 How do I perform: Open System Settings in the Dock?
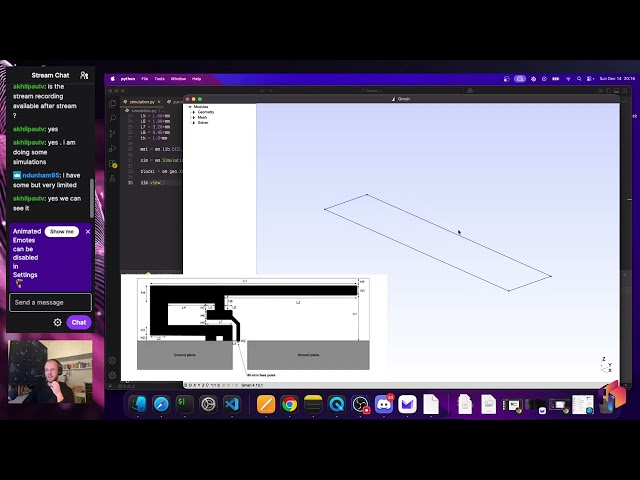[208, 404]
